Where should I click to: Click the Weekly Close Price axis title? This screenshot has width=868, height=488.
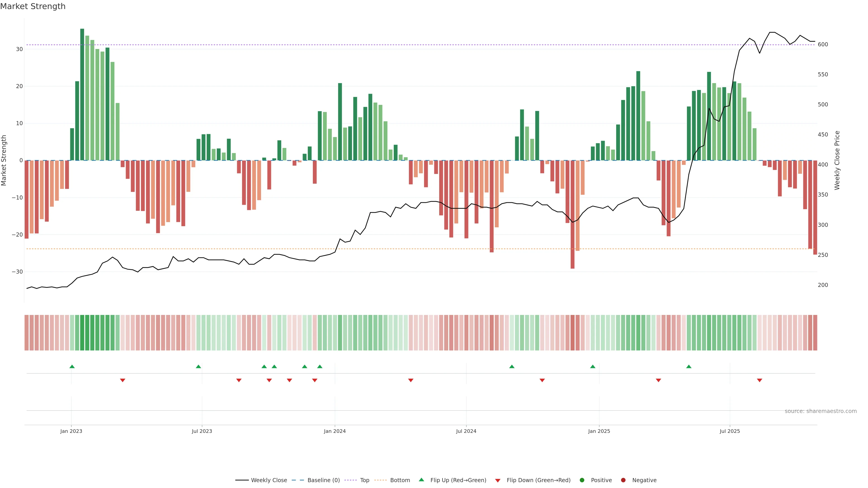[x=837, y=160]
